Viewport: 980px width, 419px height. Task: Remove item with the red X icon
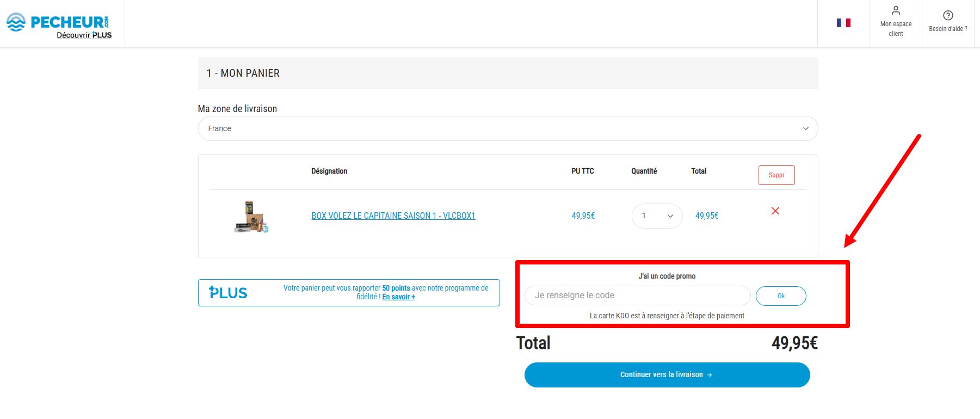[775, 211]
